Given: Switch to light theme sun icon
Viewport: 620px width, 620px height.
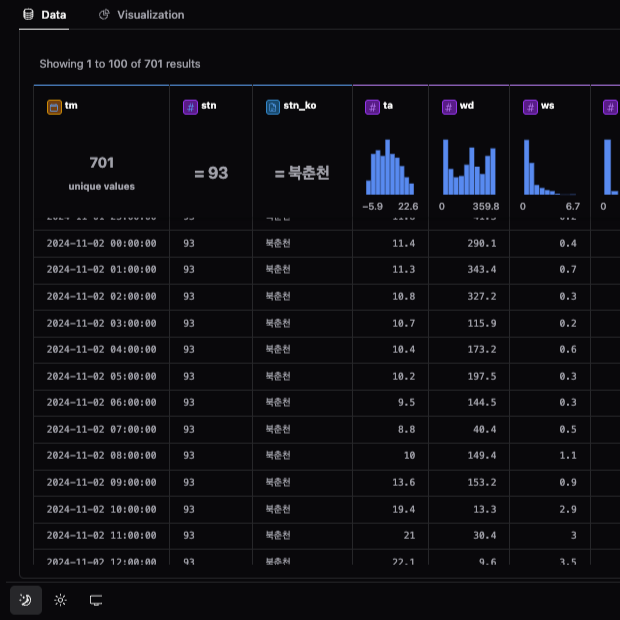Looking at the screenshot, I should [61, 600].
